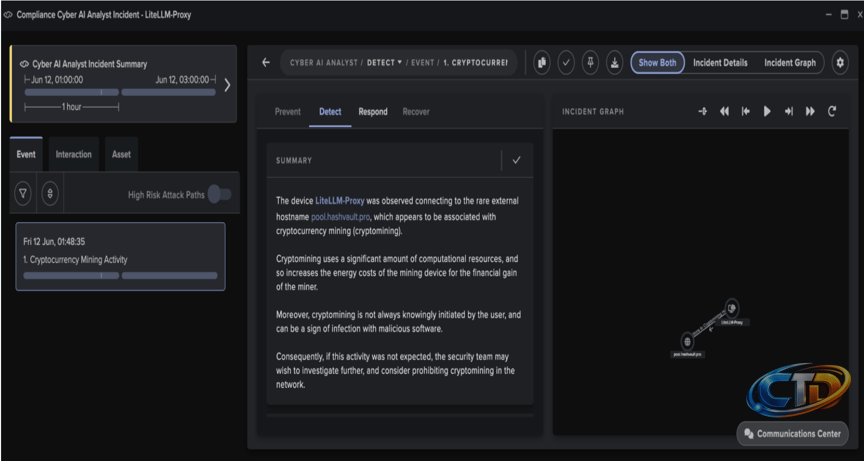Switch to the Interaction tab
This screenshot has width=864, height=461.
pyautogui.click(x=74, y=154)
